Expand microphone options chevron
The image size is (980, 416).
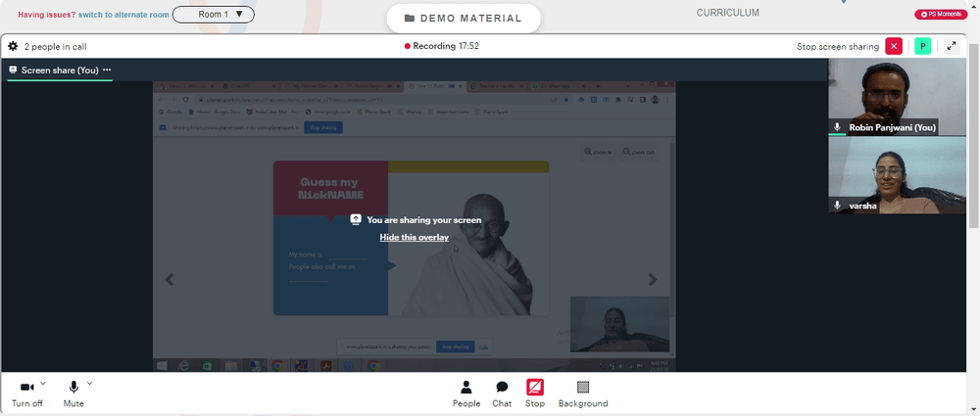[x=89, y=383]
